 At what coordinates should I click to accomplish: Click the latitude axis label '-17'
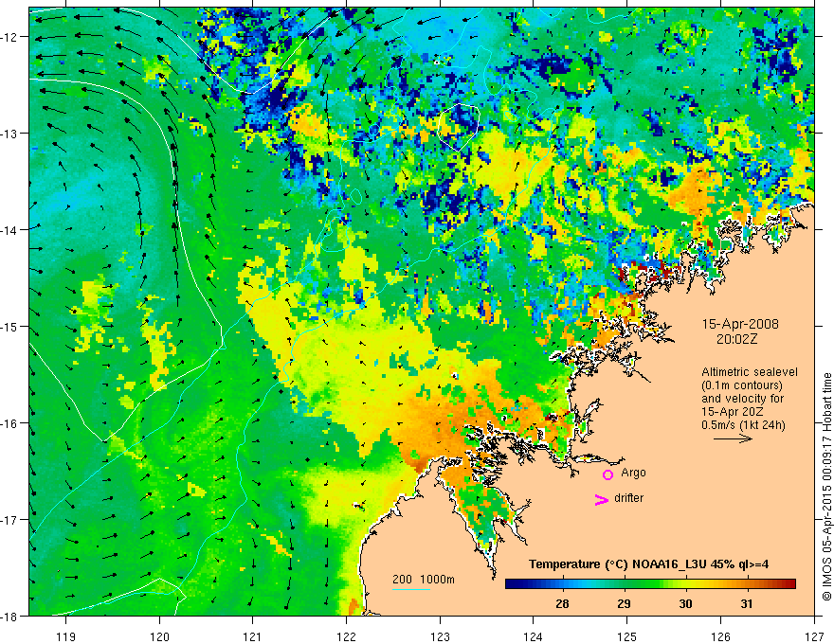coord(10,519)
